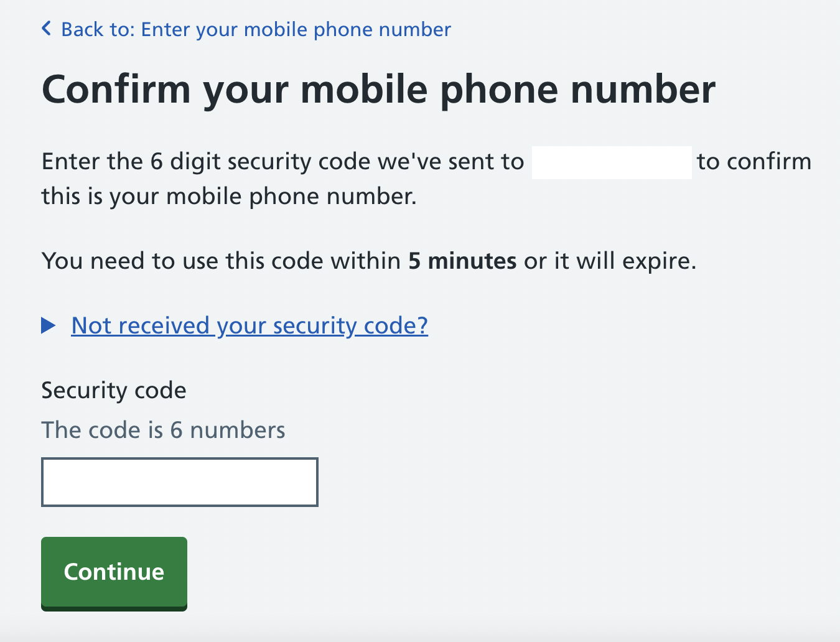The image size is (840, 642).
Task: Select the input under 'The code is 6 numbers'
Action: click(x=179, y=481)
